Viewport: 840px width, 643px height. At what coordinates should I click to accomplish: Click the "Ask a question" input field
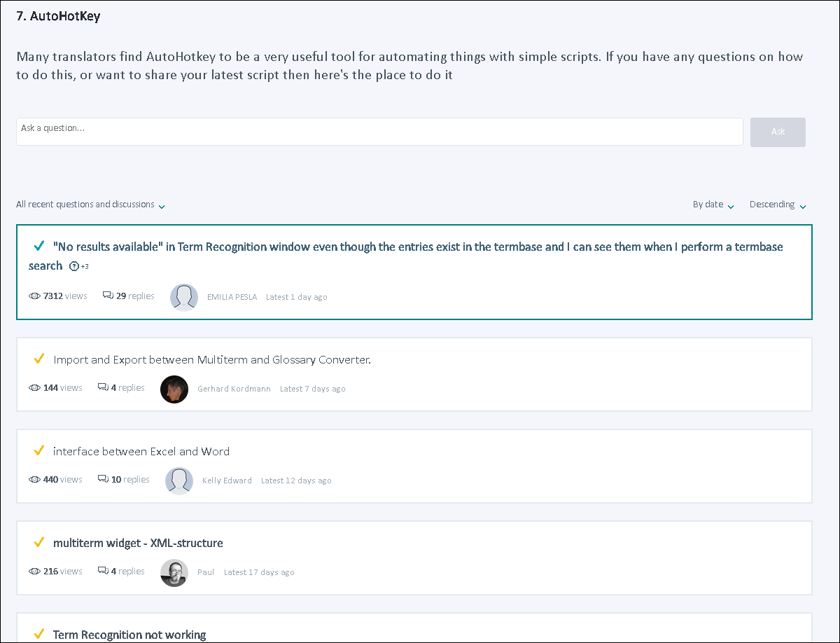pos(378,131)
